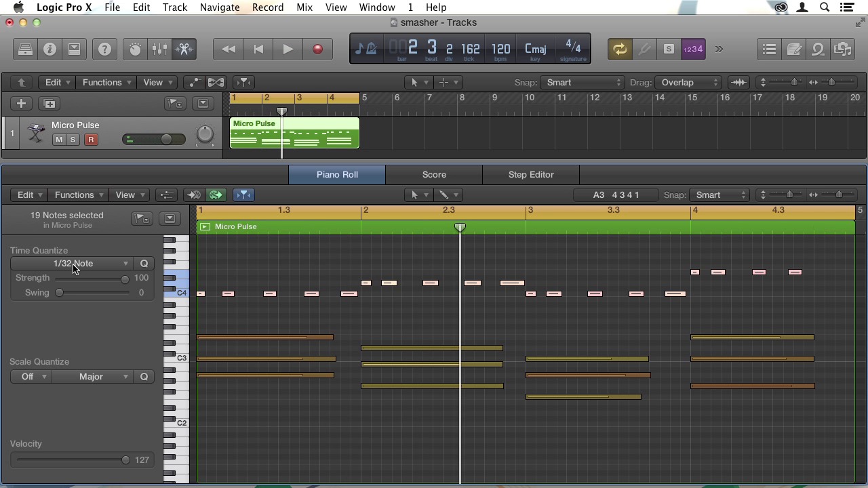
Task: Open Piano Roll Snap Smart dropdown
Action: pos(719,195)
